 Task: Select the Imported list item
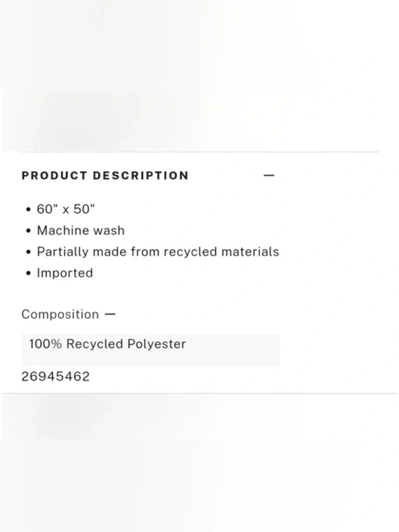(x=65, y=273)
